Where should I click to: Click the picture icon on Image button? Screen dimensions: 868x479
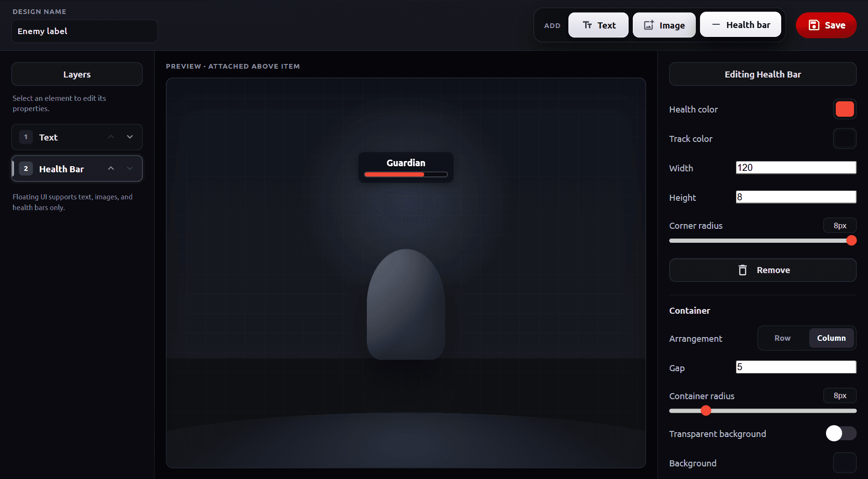tap(649, 25)
